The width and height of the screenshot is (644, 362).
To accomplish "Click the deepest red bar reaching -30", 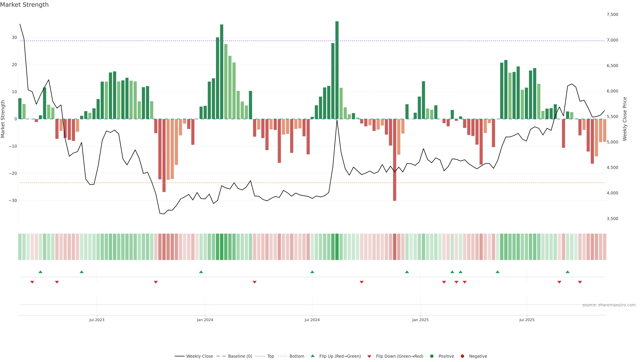I will coord(394,160).
